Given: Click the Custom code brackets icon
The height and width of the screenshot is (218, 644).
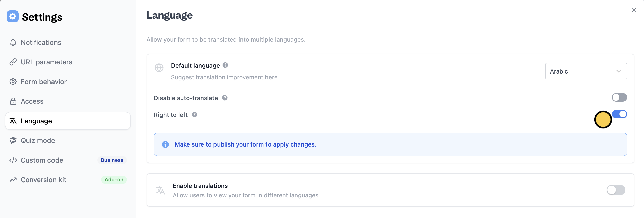Looking at the screenshot, I should [13, 160].
